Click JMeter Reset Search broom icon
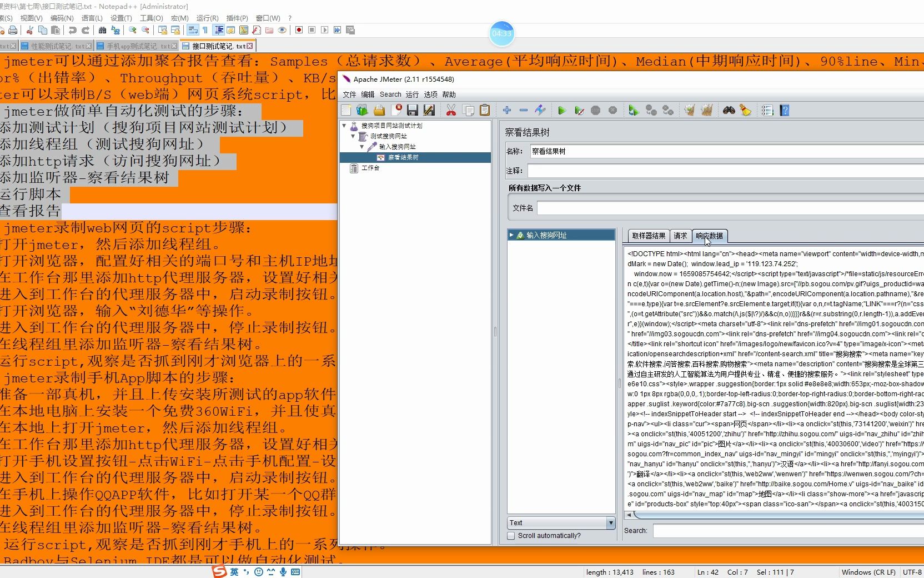 tap(745, 111)
